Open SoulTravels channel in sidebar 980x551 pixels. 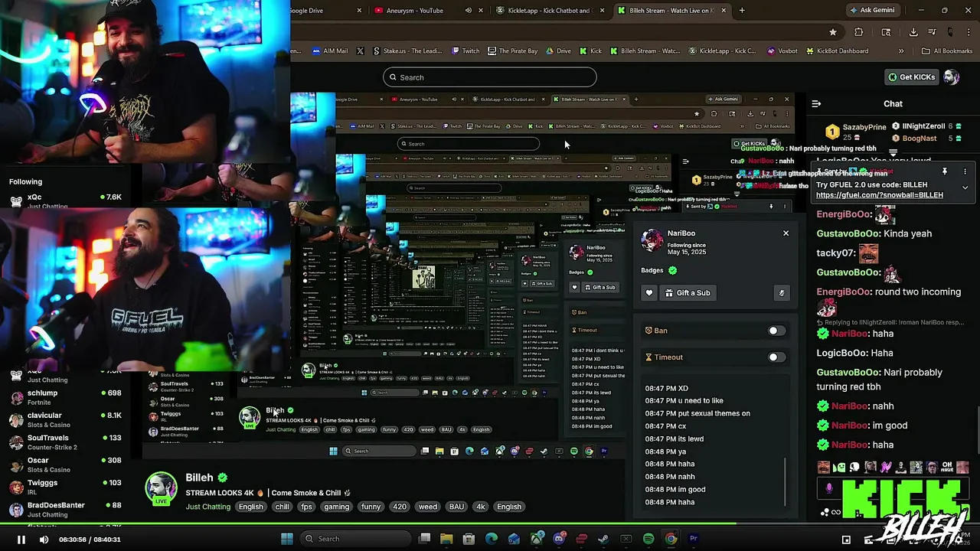65,442
